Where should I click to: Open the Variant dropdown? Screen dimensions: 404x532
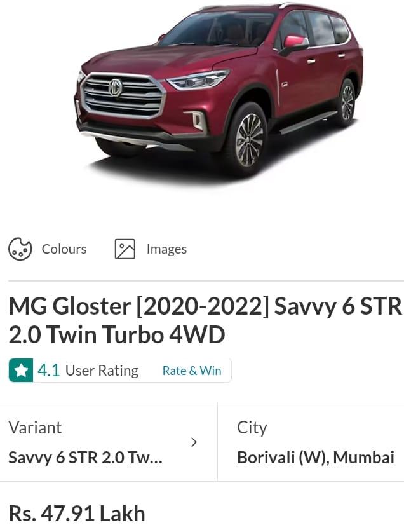[109, 442]
